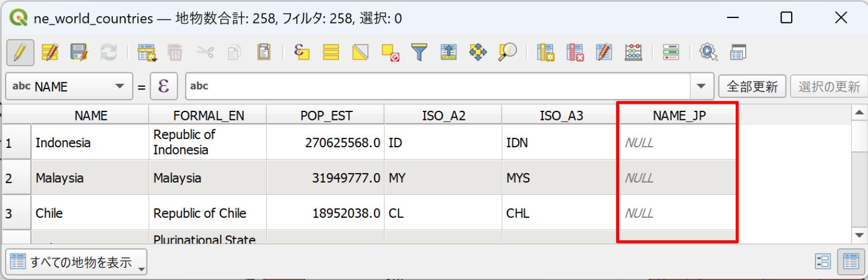Open the すべての地物を表示 filter menu
Screen dimensions: 868x280
click(77, 262)
